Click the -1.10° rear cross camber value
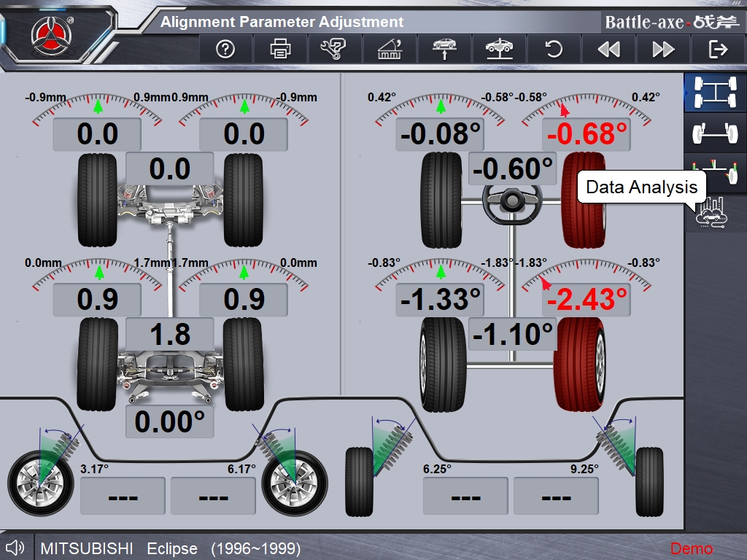Viewport: 747px width, 560px height. (x=513, y=334)
